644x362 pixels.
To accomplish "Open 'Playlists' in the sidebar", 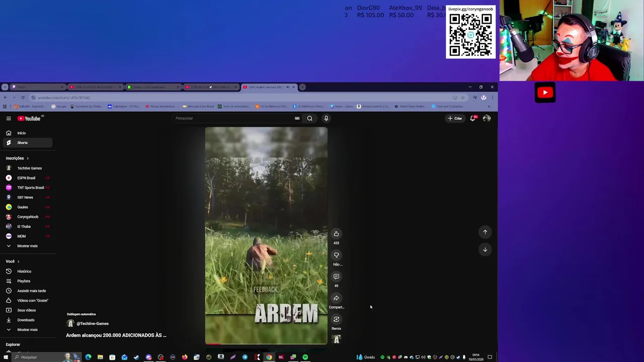I will (x=28, y=281).
